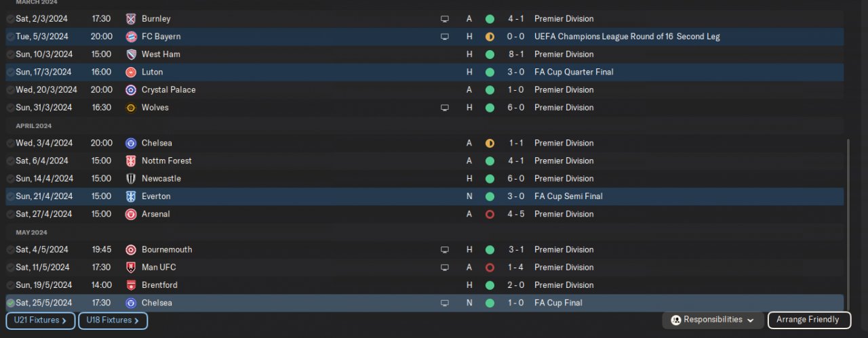Click the TV icon on the Bournemouth match
The height and width of the screenshot is (338, 868).
445,250
